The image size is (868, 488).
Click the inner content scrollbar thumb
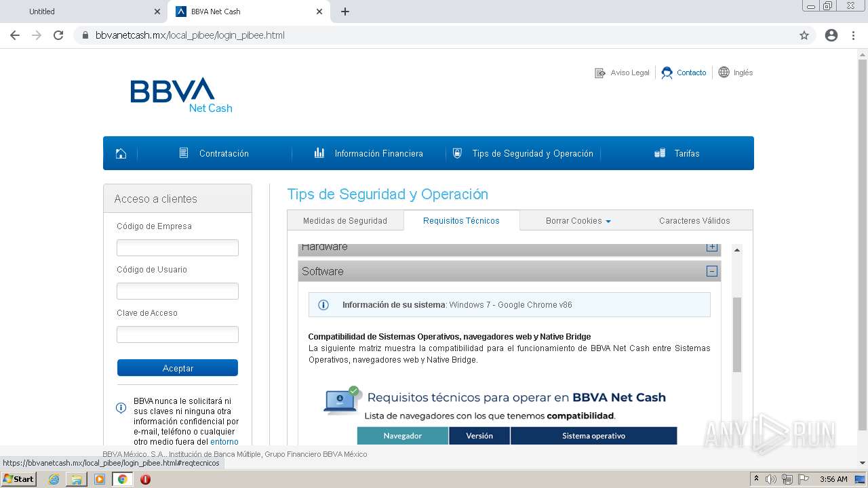click(737, 334)
